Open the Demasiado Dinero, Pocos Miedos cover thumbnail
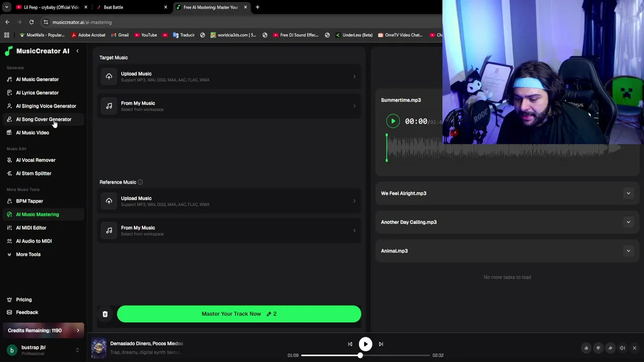 coord(99,348)
